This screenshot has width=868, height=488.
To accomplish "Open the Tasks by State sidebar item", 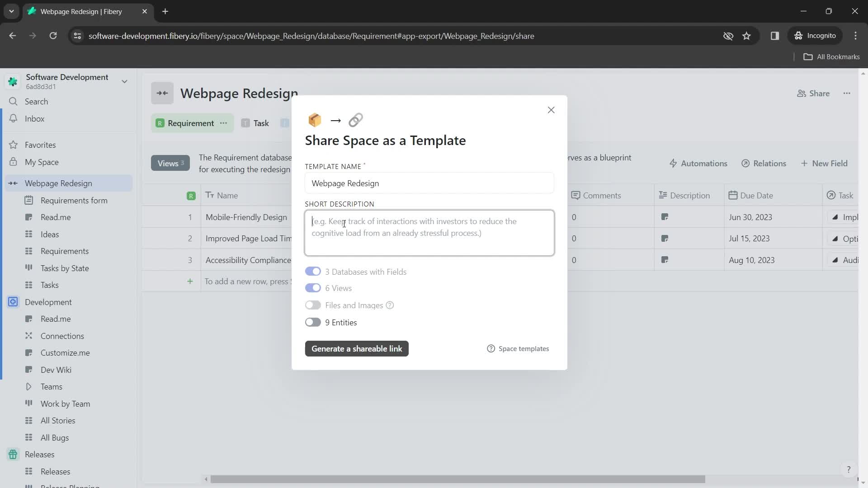I will pyautogui.click(x=64, y=267).
